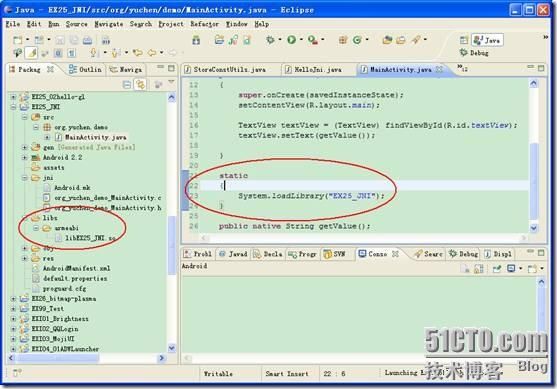
Task: Open the Window menu
Action: point(237,24)
